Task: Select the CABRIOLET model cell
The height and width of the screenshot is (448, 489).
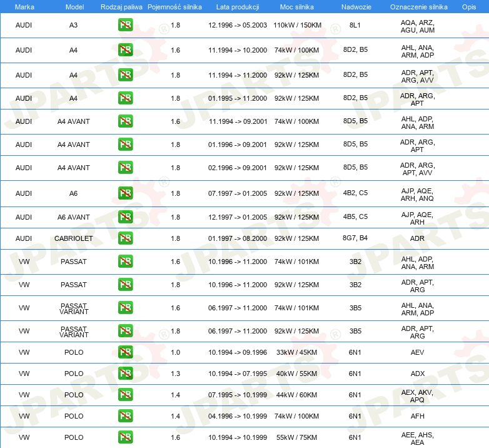Action: tap(74, 238)
